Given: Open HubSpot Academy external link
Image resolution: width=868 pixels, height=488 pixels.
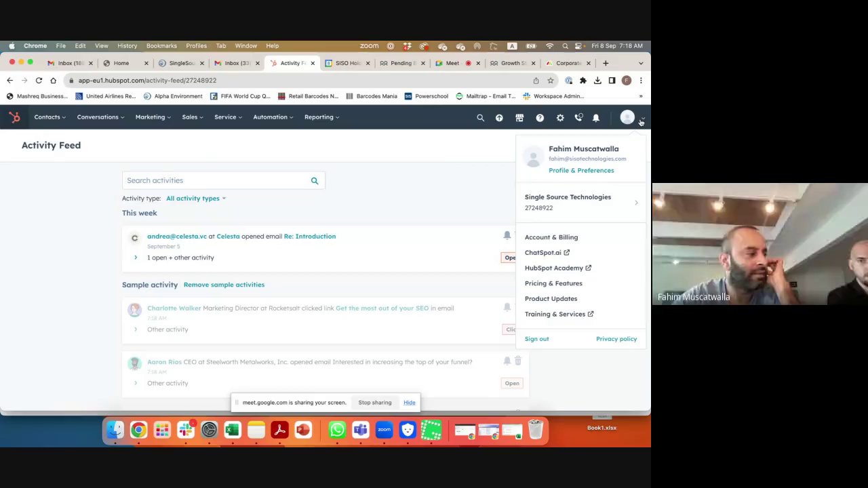Looking at the screenshot, I should tap(558, 268).
